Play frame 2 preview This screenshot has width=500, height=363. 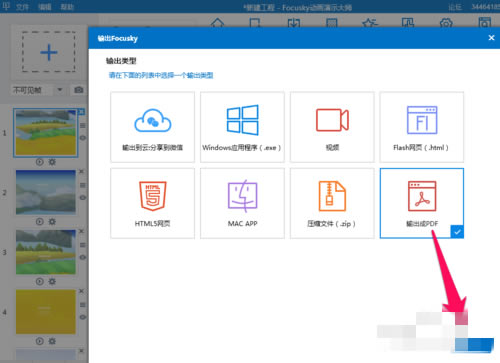[40, 222]
